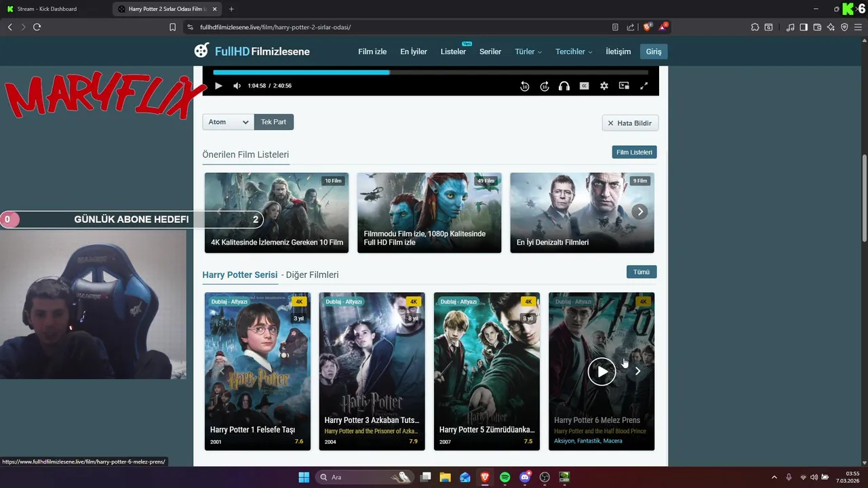Select the Harry Potter 2 Sırlar Odası tab
Image resolution: width=868 pixels, height=488 pixels.
point(163,9)
